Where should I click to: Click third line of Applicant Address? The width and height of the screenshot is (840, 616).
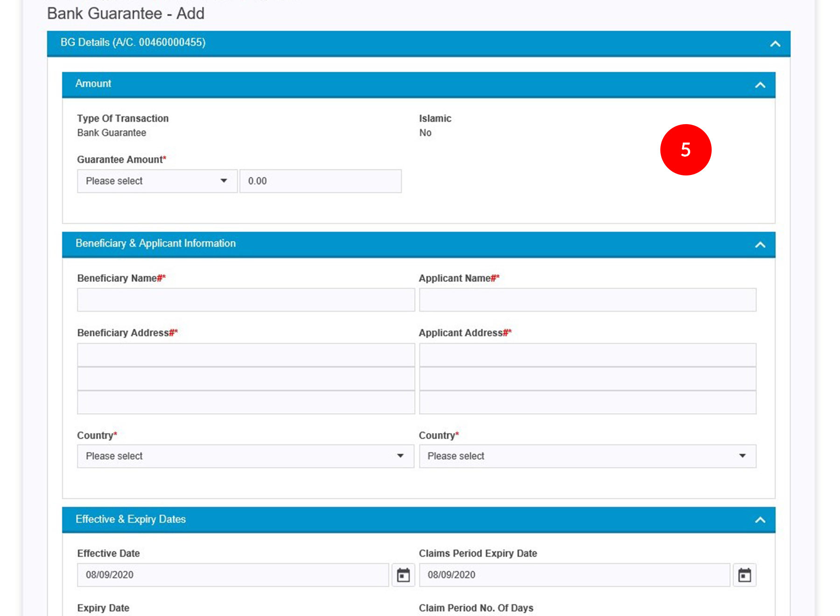(x=587, y=402)
